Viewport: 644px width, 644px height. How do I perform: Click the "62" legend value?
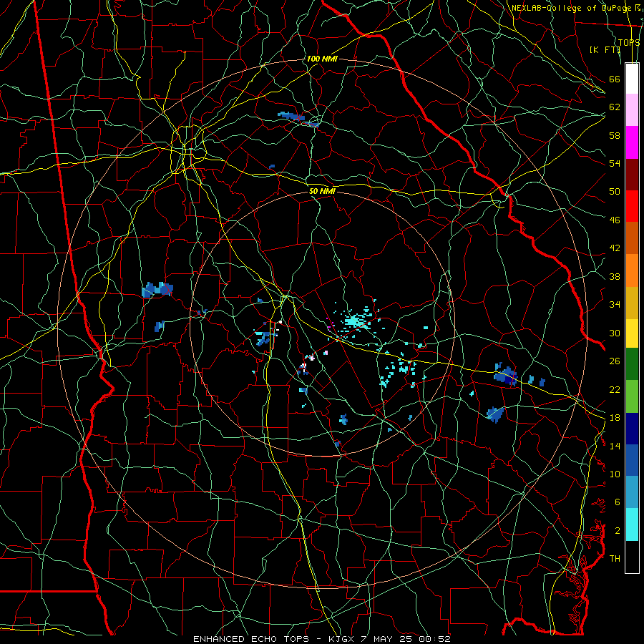[x=615, y=107]
